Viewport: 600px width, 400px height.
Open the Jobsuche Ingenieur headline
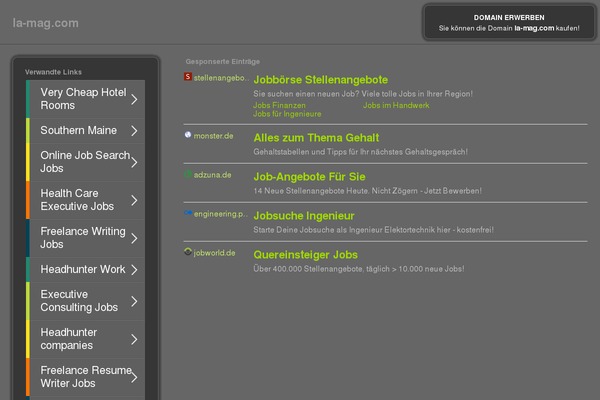(304, 216)
